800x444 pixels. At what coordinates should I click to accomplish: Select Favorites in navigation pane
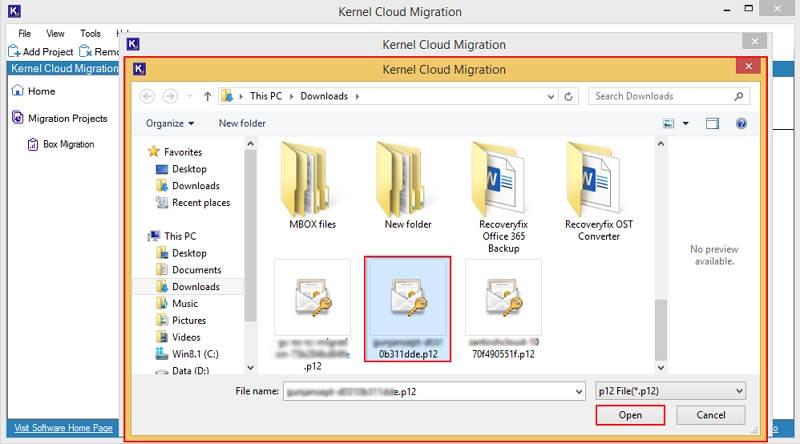point(174,152)
